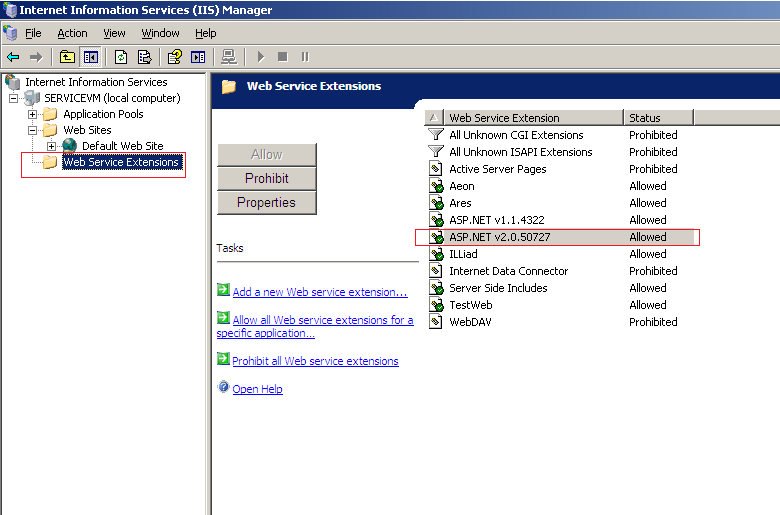The height and width of the screenshot is (515, 780).
Task: Select Web Sites in the tree
Action: (88, 130)
